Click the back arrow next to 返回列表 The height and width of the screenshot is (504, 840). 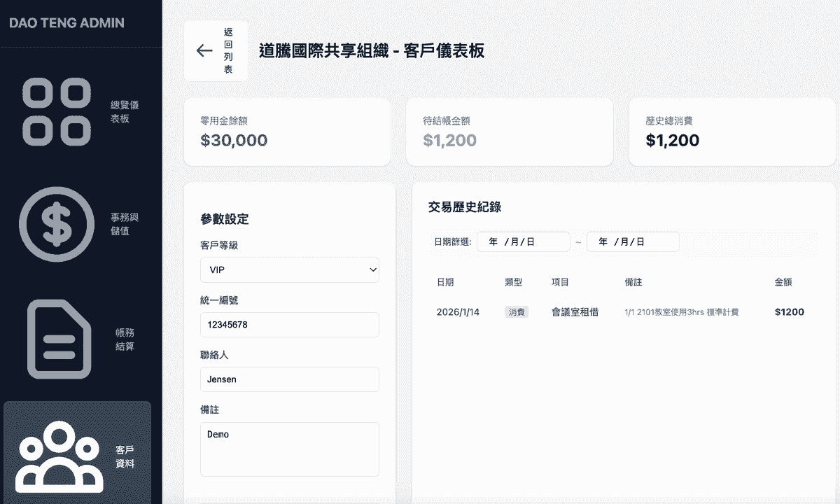[204, 50]
